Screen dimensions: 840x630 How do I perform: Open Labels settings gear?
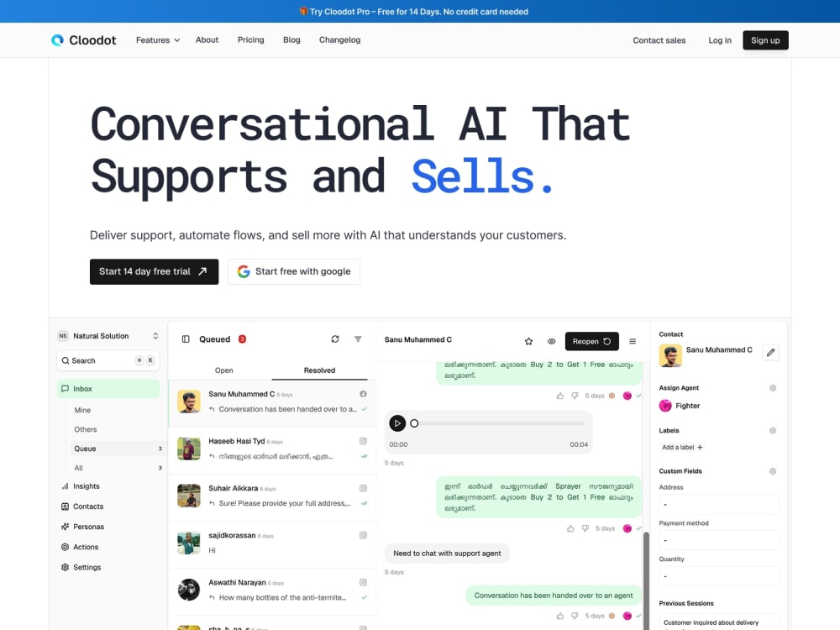(x=773, y=431)
